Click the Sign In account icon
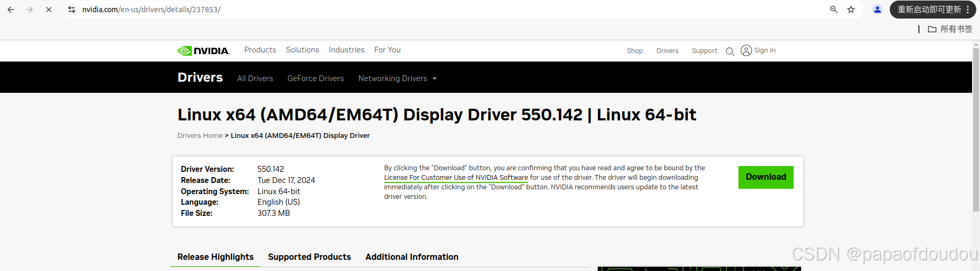 746,50
